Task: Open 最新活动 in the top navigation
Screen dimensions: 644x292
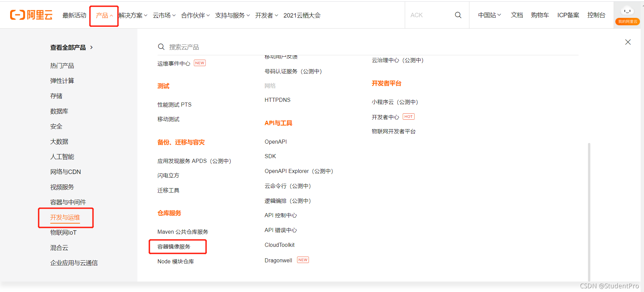Action: click(74, 16)
